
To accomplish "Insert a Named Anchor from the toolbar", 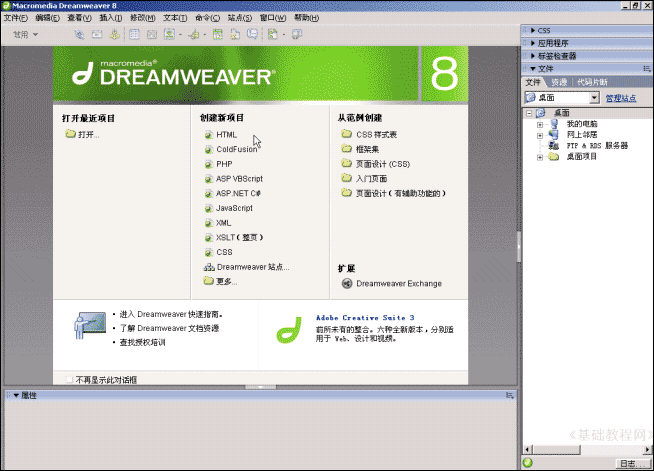I will click(x=114, y=35).
